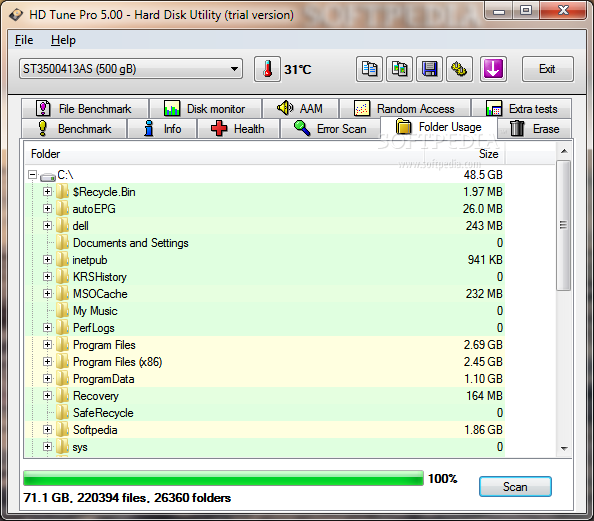This screenshot has width=594, height=521.
Task: Select the PerfLogs folder label
Action: point(94,328)
